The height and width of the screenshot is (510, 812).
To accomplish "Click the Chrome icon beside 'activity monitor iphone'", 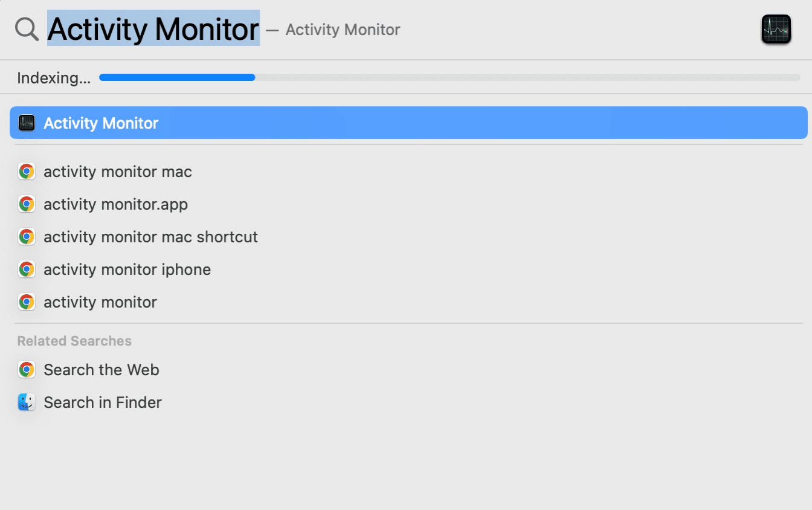I will coord(27,269).
